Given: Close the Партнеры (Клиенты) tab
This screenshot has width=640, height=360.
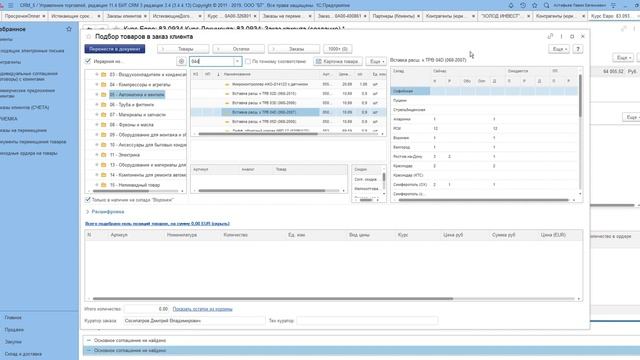Looking at the screenshot, I should click(x=418, y=16).
